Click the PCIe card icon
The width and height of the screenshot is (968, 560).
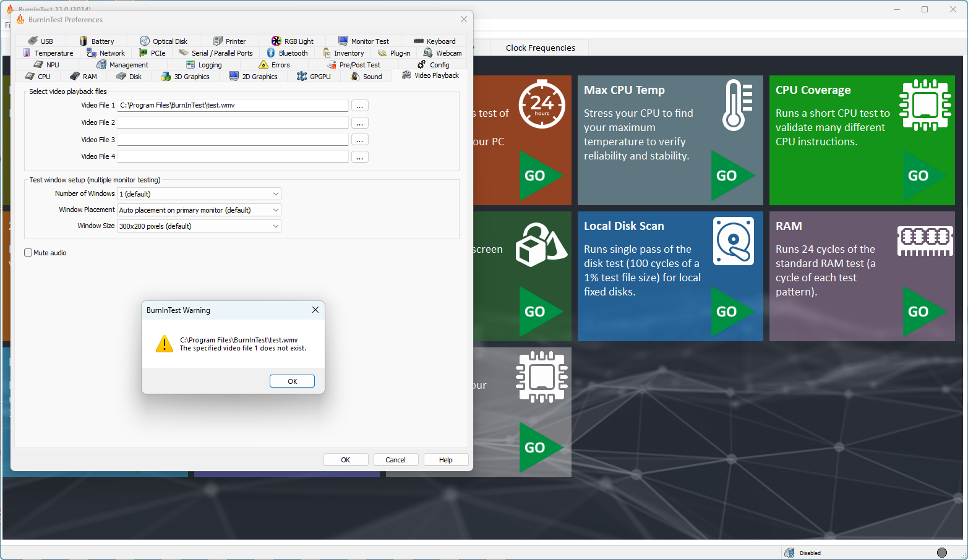point(143,53)
